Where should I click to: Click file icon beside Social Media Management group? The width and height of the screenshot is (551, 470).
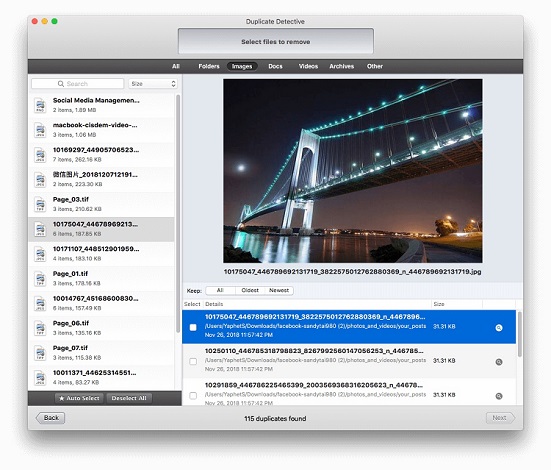pyautogui.click(x=40, y=105)
